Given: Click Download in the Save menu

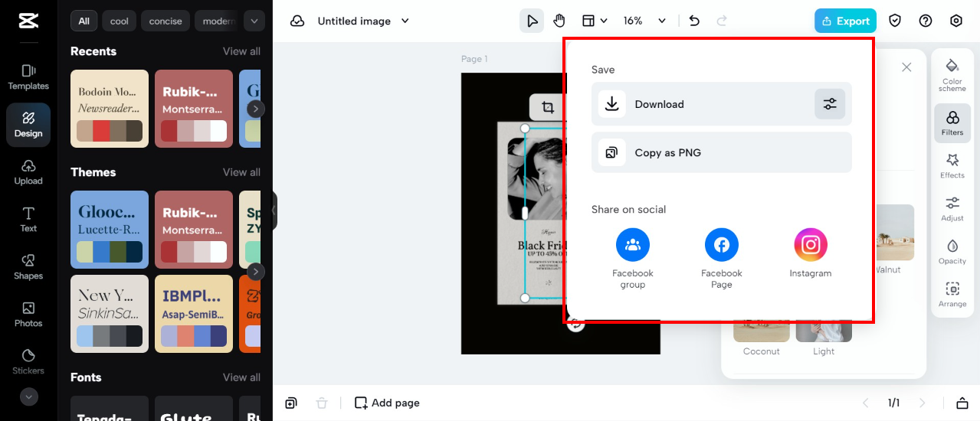Looking at the screenshot, I should click(721, 104).
